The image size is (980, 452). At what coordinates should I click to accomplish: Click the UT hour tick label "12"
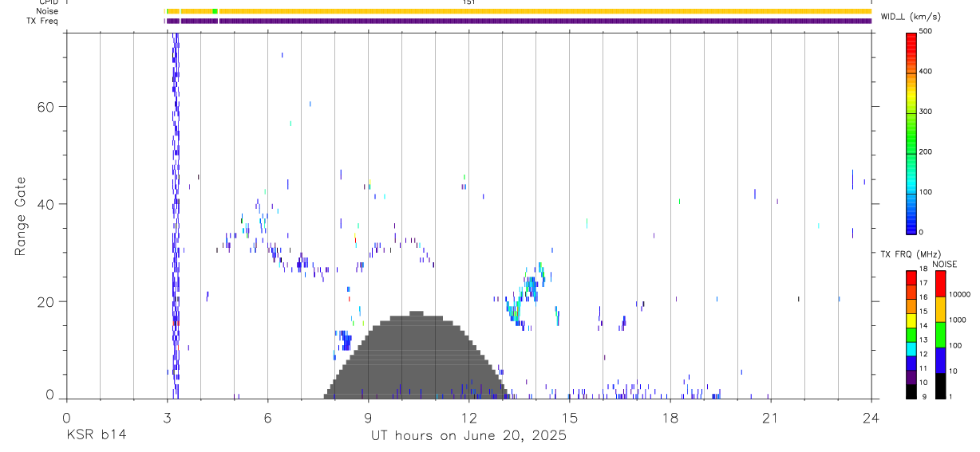coord(469,417)
